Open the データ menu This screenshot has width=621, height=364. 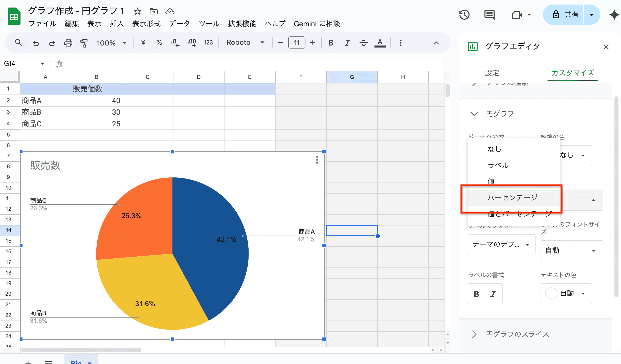[180, 24]
